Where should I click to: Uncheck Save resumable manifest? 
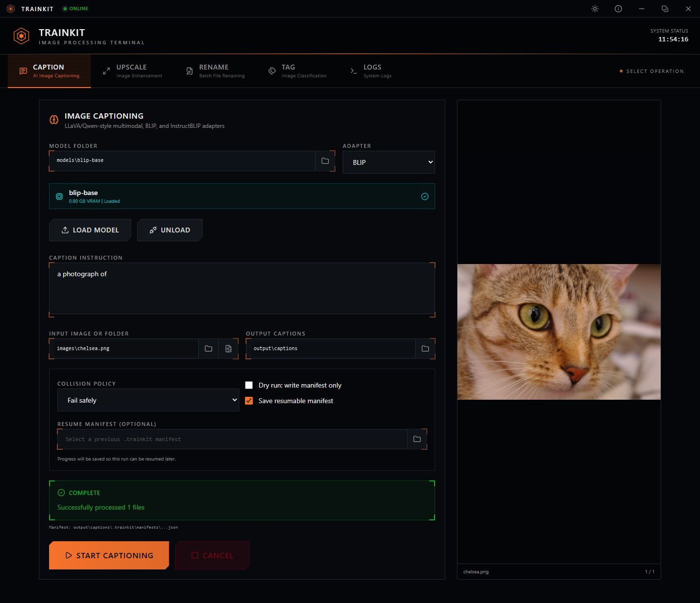(x=249, y=401)
